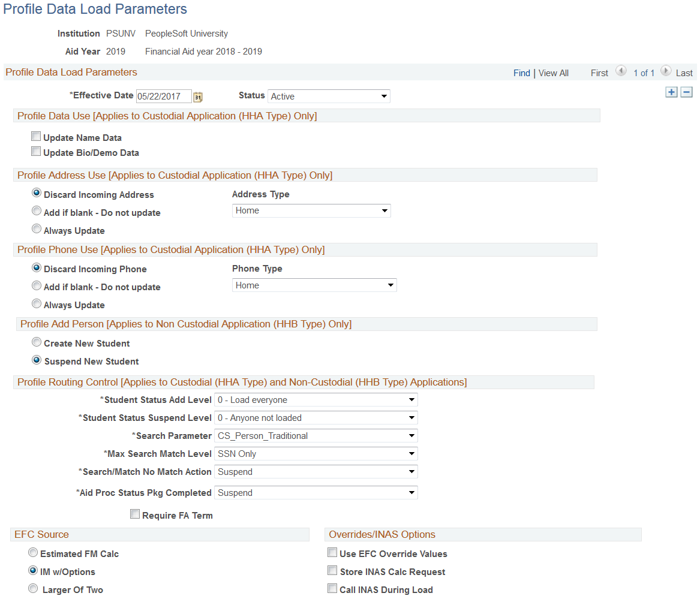
Task: Jump to the Last record arrow icon
Action: click(x=666, y=71)
